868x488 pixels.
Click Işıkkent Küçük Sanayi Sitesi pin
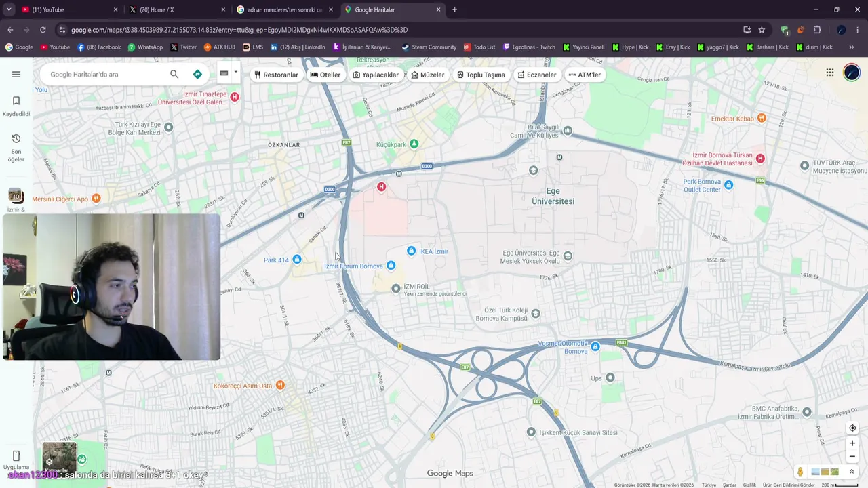coord(532,432)
